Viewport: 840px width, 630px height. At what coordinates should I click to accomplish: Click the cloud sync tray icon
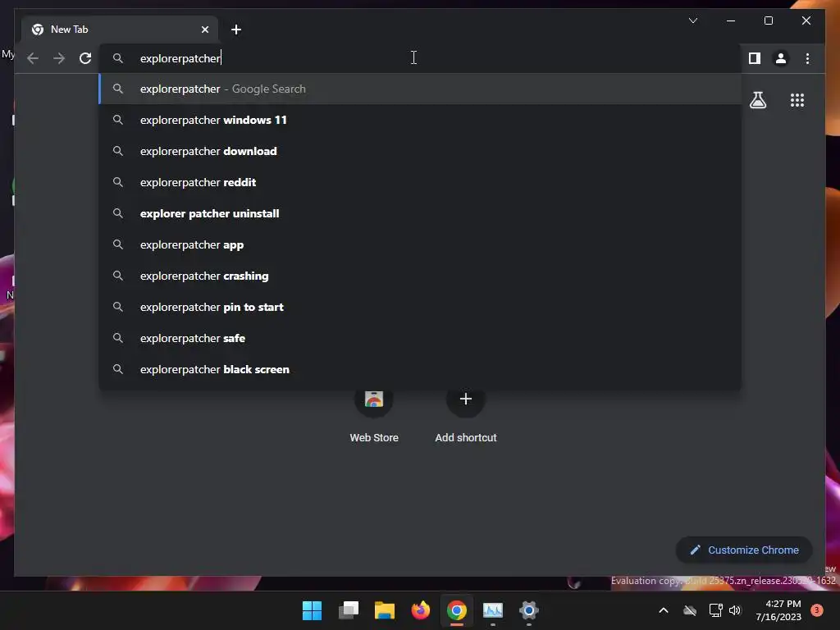click(x=690, y=610)
